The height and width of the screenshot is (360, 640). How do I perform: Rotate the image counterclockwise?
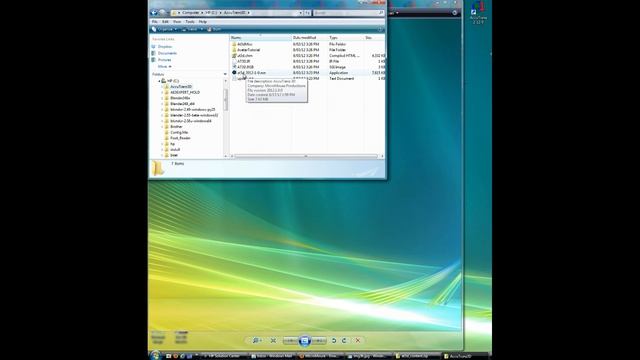(x=333, y=340)
